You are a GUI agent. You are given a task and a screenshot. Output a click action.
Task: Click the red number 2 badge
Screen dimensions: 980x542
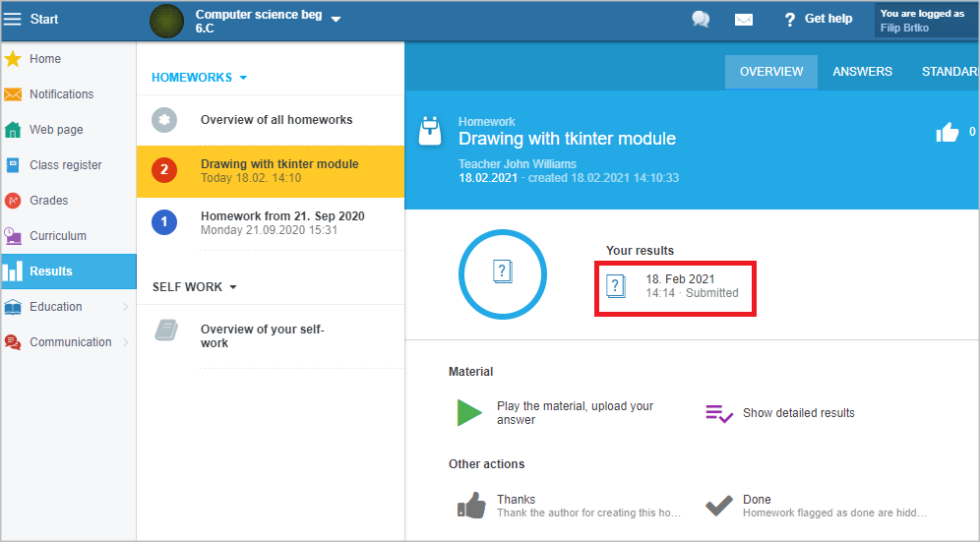point(164,170)
